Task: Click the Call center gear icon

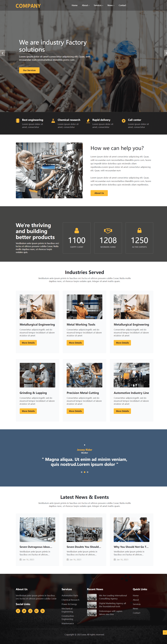Action: pyautogui.click(x=124, y=121)
